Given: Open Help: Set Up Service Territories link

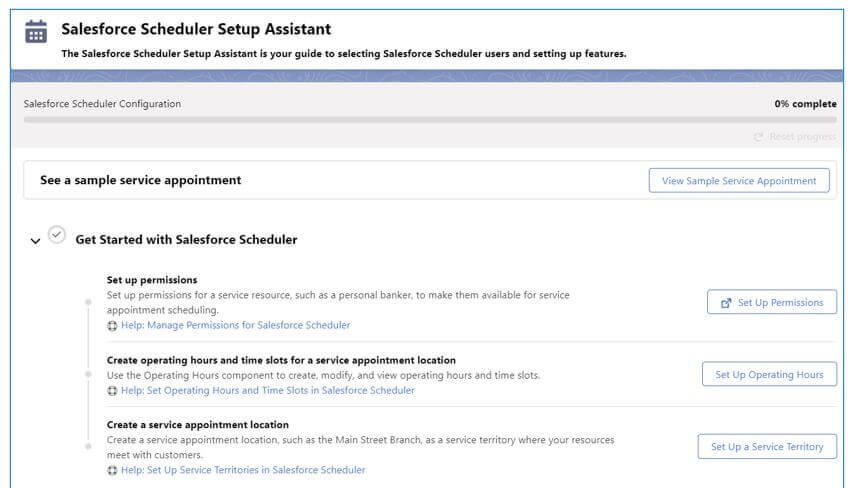Looking at the screenshot, I should click(243, 469).
